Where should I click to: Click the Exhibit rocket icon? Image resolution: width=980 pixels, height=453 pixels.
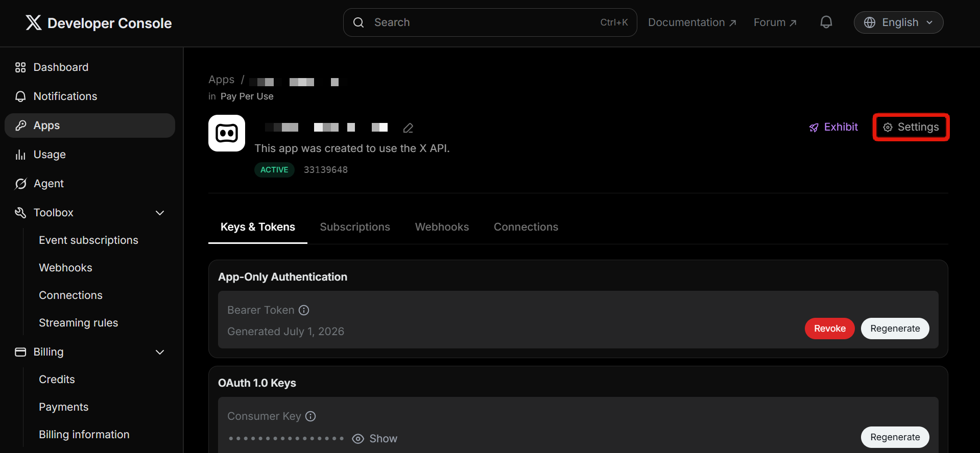tap(814, 128)
